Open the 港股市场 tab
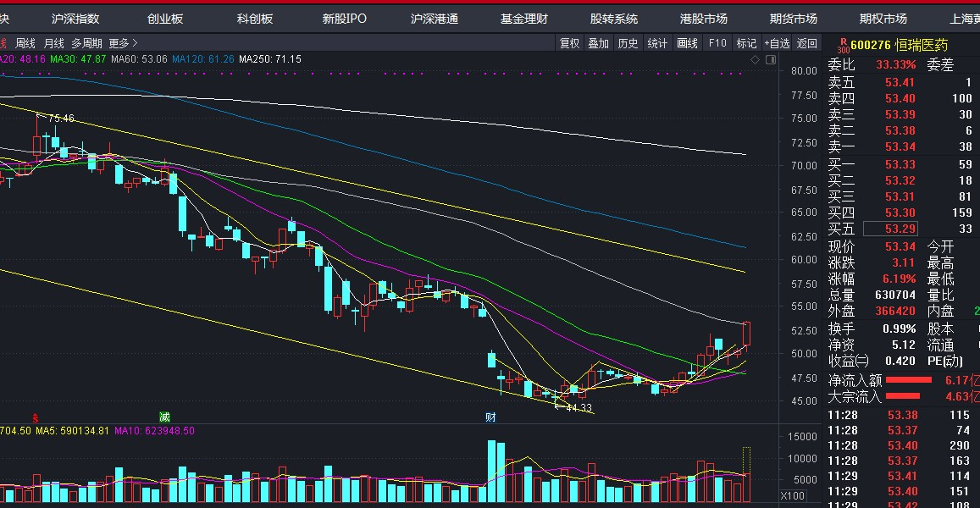980x508 pixels. click(704, 19)
